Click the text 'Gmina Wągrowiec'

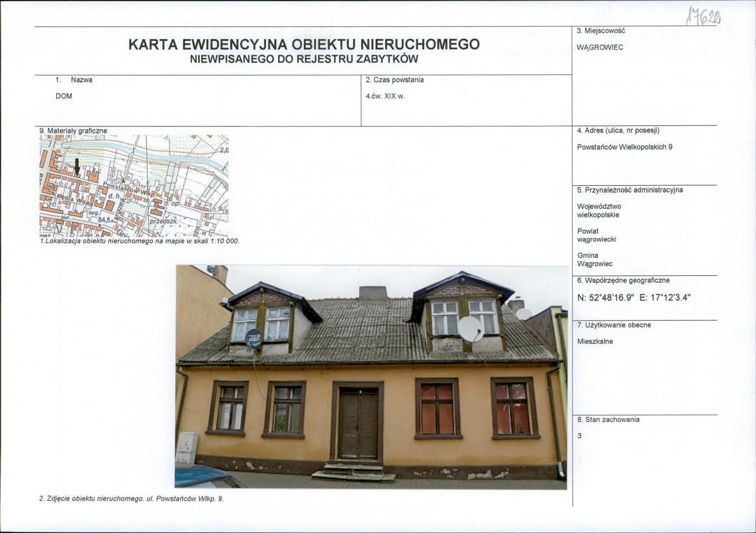(x=595, y=260)
